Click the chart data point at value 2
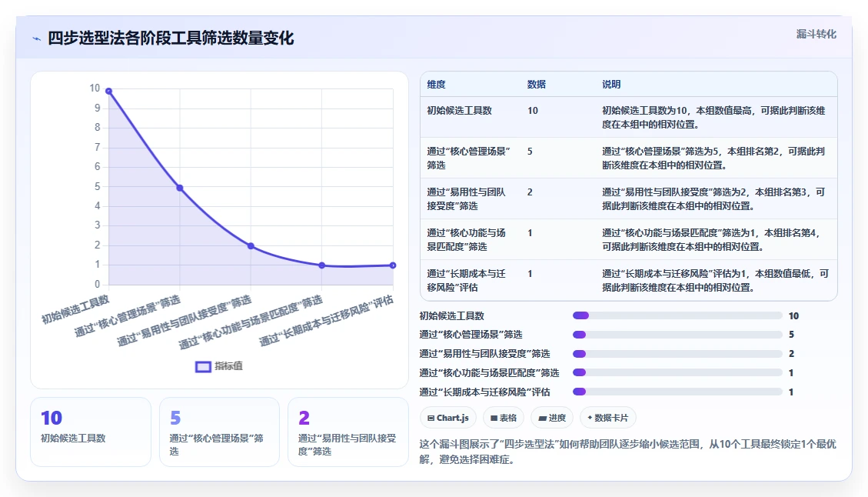The image size is (868, 497). (x=251, y=246)
